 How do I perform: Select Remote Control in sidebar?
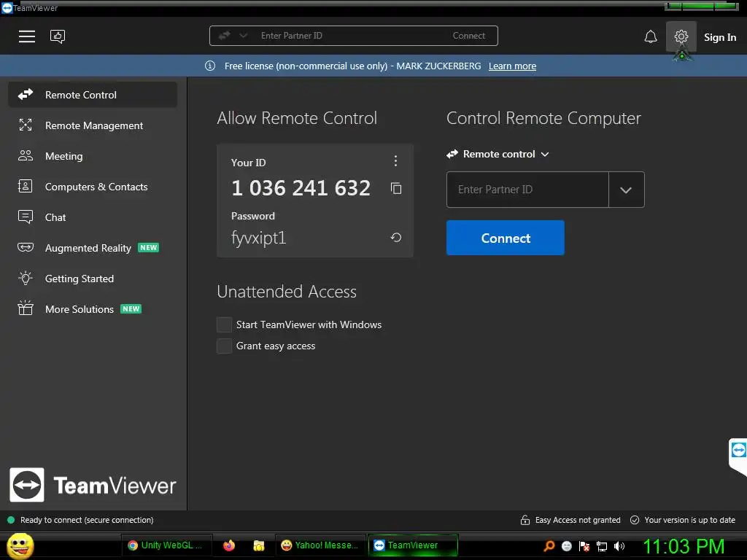click(x=93, y=94)
